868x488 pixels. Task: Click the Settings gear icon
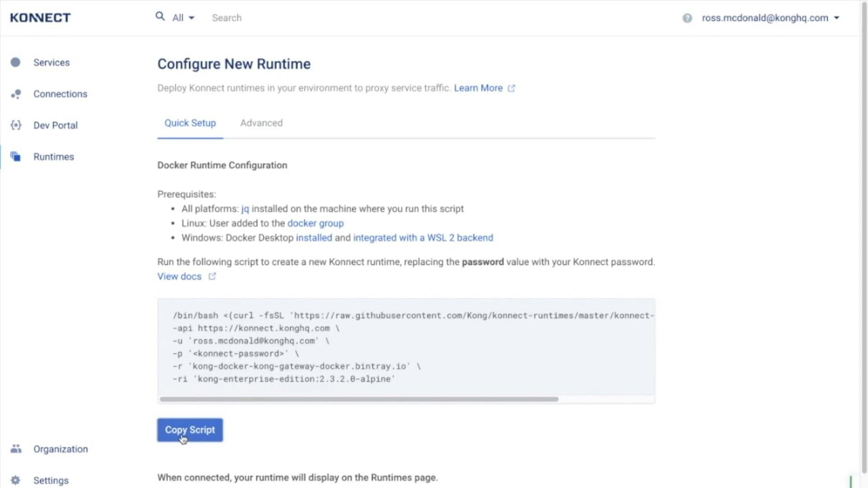(16, 480)
